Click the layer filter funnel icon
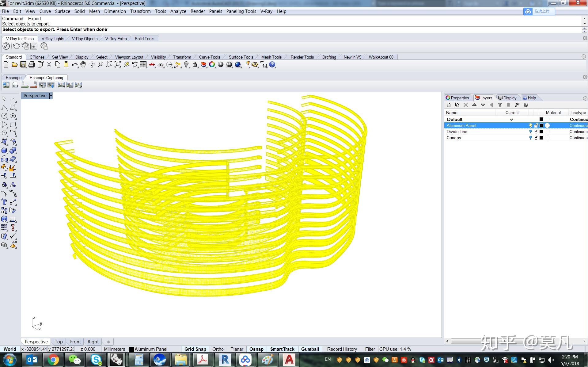Image resolution: width=588 pixels, height=367 pixels. (500, 105)
